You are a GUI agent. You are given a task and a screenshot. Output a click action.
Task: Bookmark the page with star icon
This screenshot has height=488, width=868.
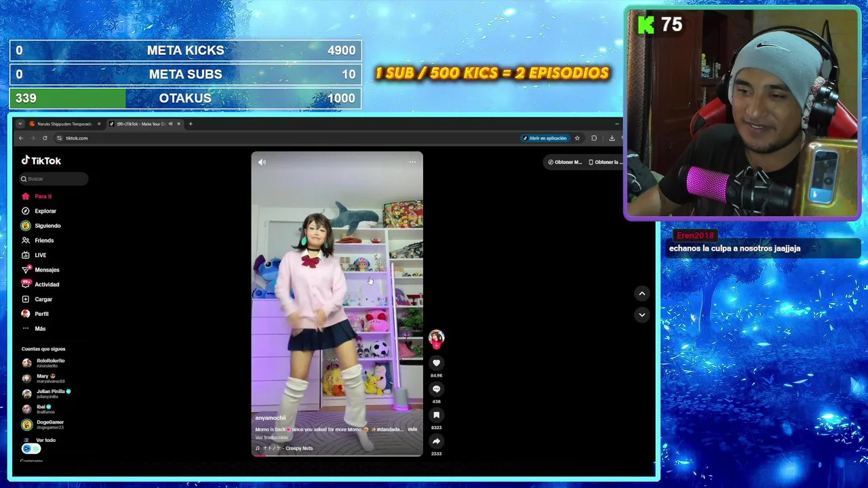coord(577,138)
